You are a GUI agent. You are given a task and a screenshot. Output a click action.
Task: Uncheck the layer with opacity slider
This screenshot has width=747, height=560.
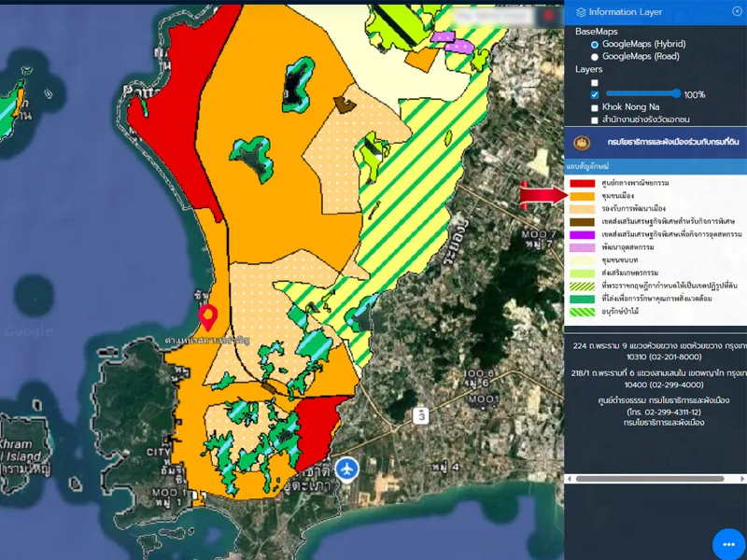pos(595,94)
